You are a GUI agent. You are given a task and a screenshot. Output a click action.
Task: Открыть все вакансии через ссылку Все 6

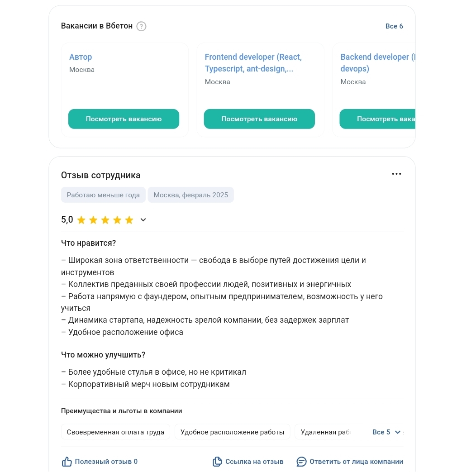394,26
